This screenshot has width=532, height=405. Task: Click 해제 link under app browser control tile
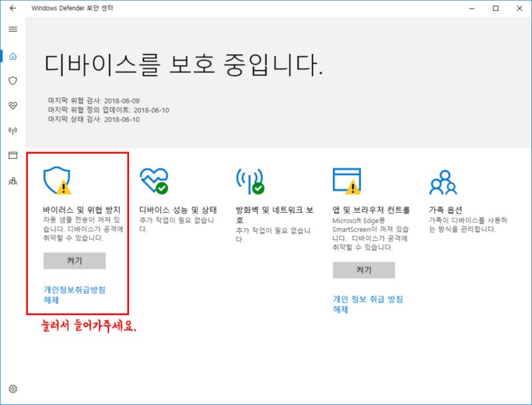340,309
